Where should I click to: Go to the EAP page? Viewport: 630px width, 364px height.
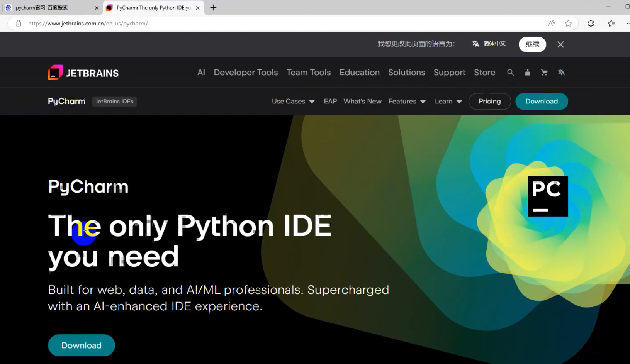[x=330, y=101]
